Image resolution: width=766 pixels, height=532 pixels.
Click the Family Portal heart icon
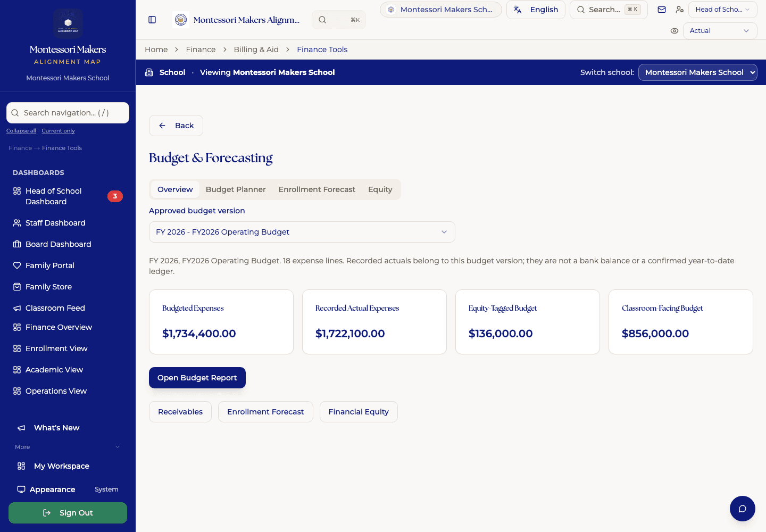click(x=17, y=265)
